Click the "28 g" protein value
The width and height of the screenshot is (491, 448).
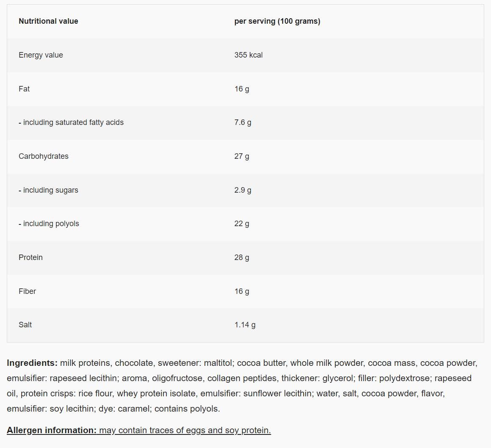tap(242, 257)
